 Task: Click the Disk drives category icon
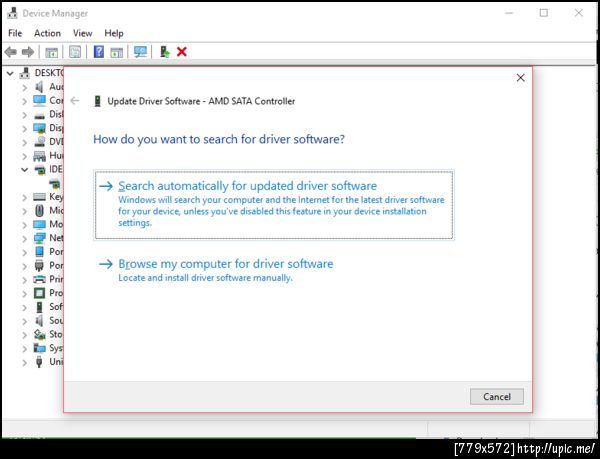(x=39, y=115)
